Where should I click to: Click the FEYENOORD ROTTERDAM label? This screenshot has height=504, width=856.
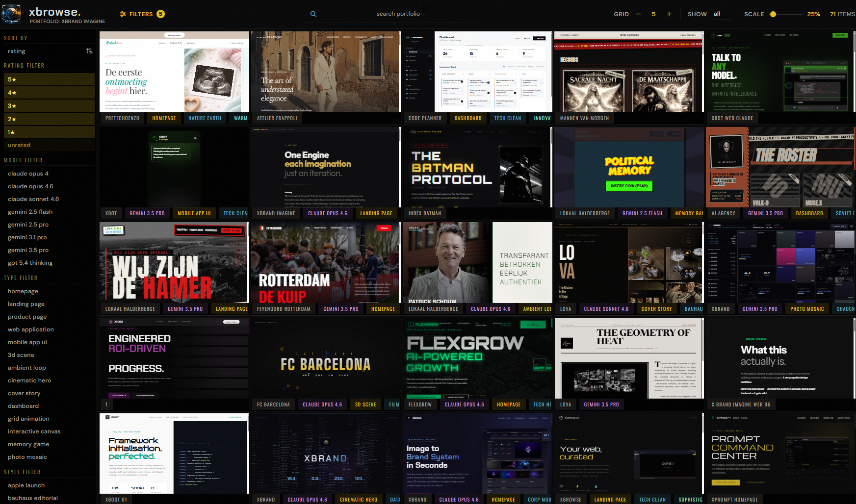[x=284, y=309]
